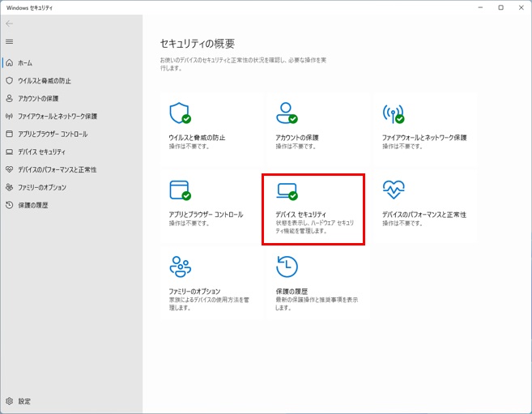Click the history clock icon in sidebar
This screenshot has width=532, height=414.
[9, 205]
